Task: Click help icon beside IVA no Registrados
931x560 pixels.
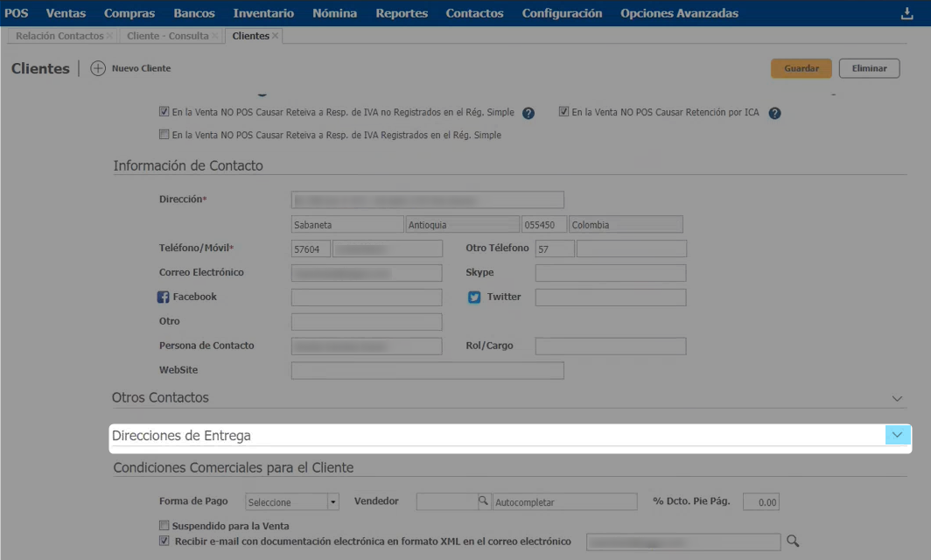Action: [528, 113]
